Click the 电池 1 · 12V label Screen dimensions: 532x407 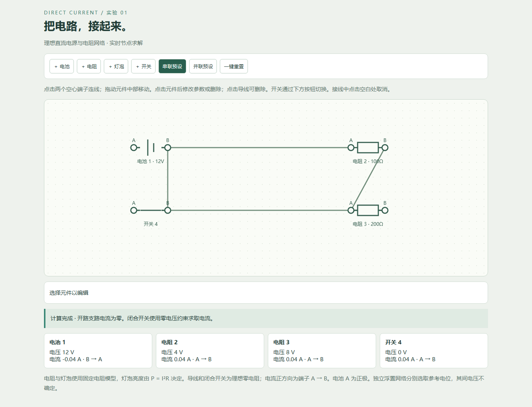151,161
